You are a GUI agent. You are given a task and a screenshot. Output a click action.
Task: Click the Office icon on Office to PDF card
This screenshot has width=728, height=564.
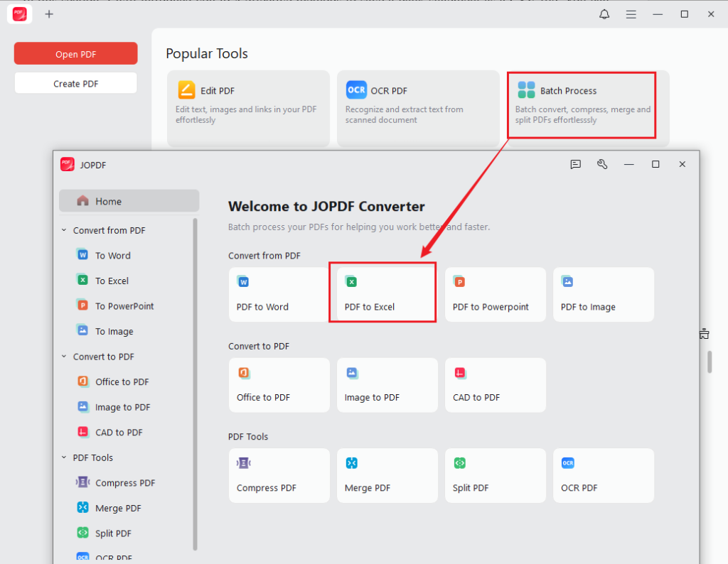pos(244,372)
